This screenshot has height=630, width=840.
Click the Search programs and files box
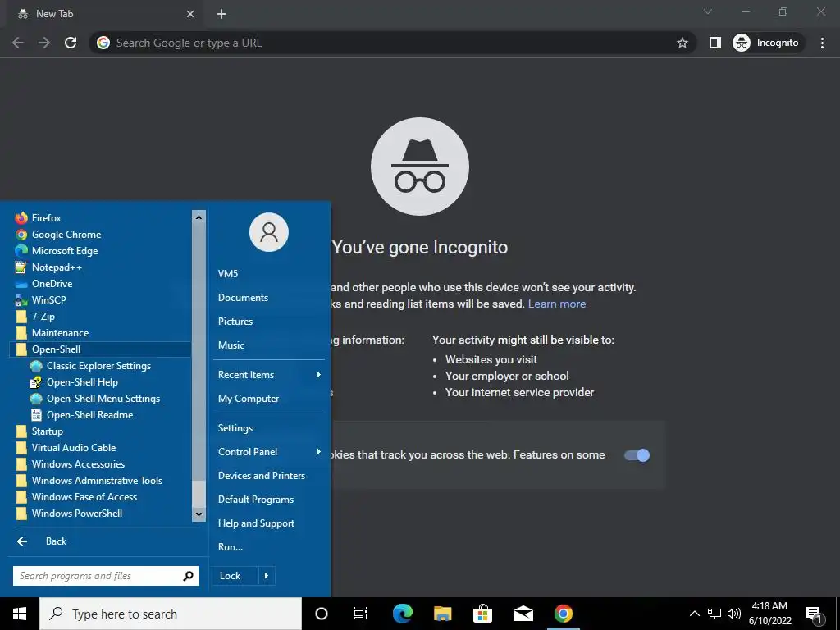tap(106, 576)
